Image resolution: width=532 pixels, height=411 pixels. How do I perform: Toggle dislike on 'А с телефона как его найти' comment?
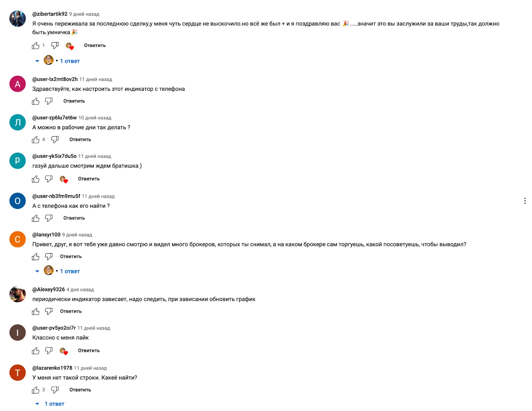pos(49,218)
